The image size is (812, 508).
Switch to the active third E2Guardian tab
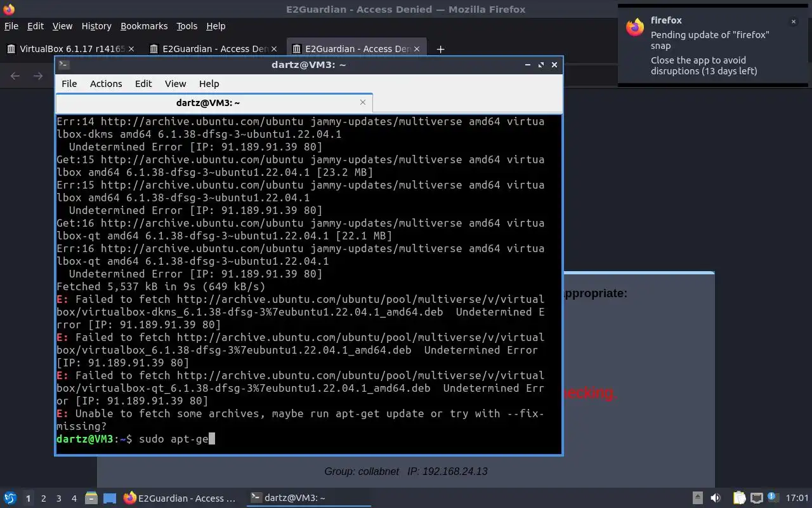click(x=357, y=49)
